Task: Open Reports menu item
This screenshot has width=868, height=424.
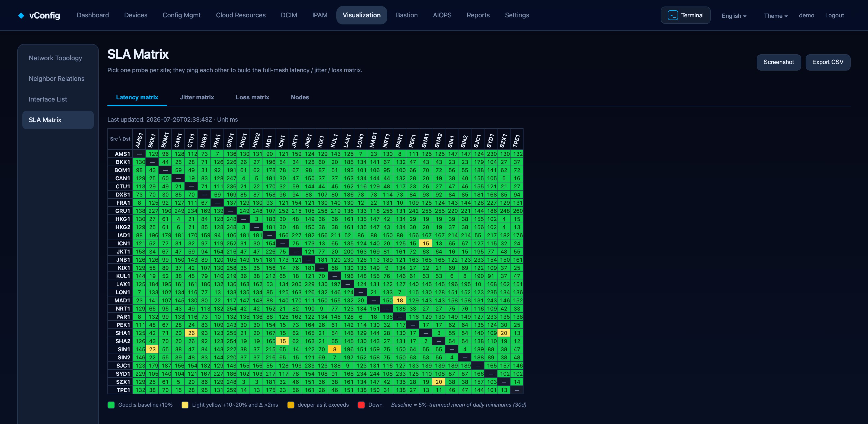Action: point(478,15)
